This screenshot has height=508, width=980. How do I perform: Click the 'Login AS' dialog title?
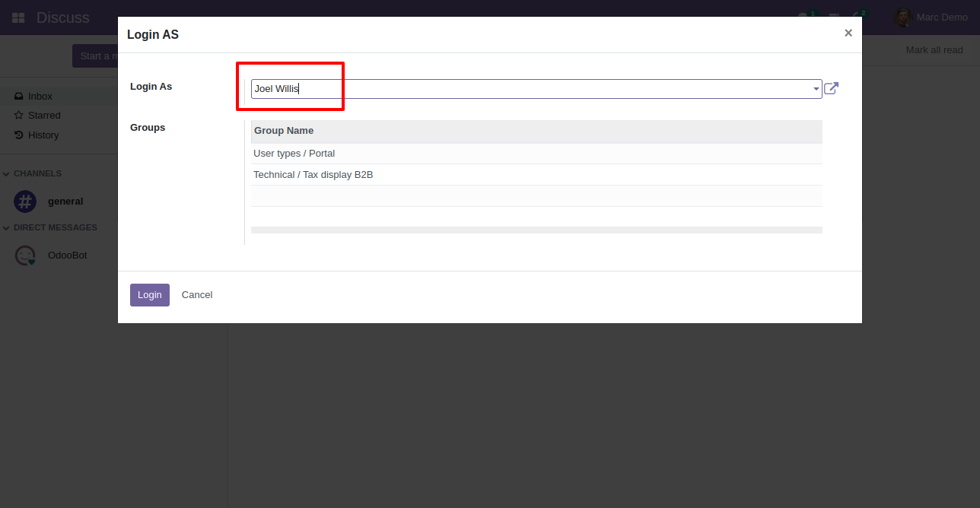153,35
